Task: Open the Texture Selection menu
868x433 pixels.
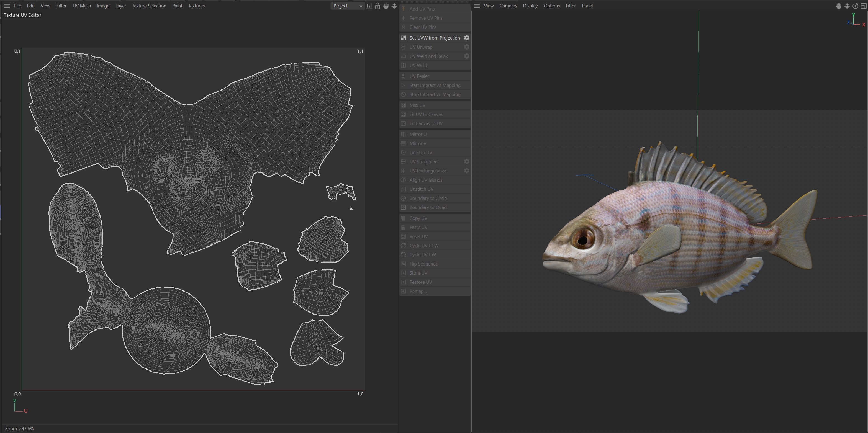Action: 149,6
